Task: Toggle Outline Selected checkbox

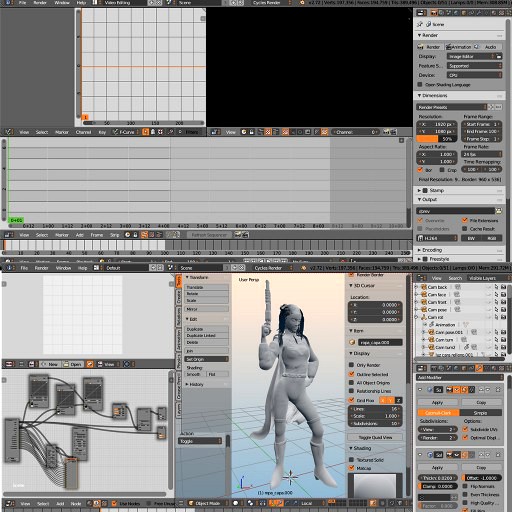Action: (351, 374)
